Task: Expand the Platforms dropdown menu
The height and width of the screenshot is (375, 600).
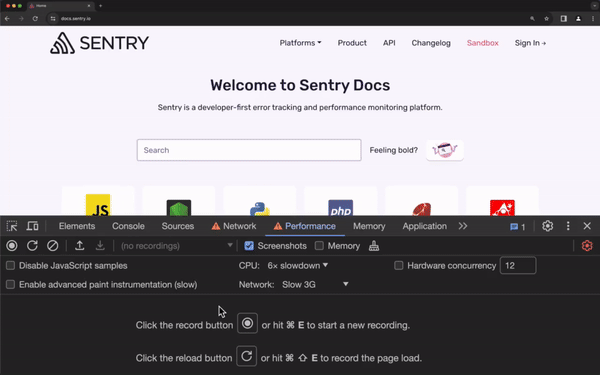Action: point(300,43)
